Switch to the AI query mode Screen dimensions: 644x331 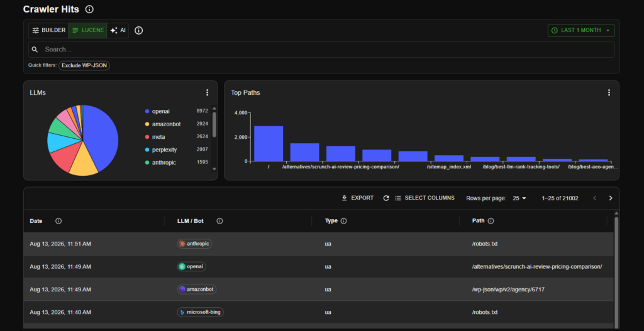tap(118, 30)
